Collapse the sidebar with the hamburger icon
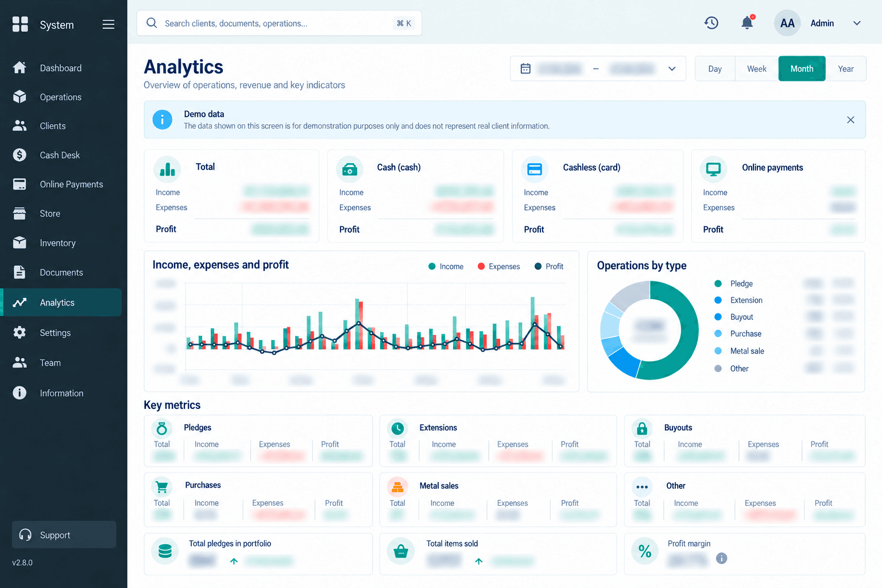This screenshot has height=588, width=882. click(x=109, y=24)
